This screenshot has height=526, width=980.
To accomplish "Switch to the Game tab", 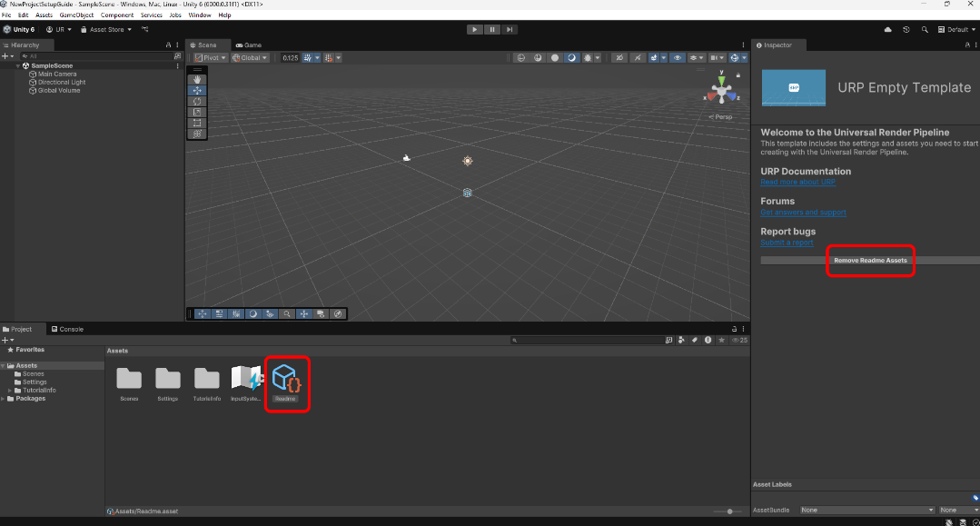I will [249, 45].
